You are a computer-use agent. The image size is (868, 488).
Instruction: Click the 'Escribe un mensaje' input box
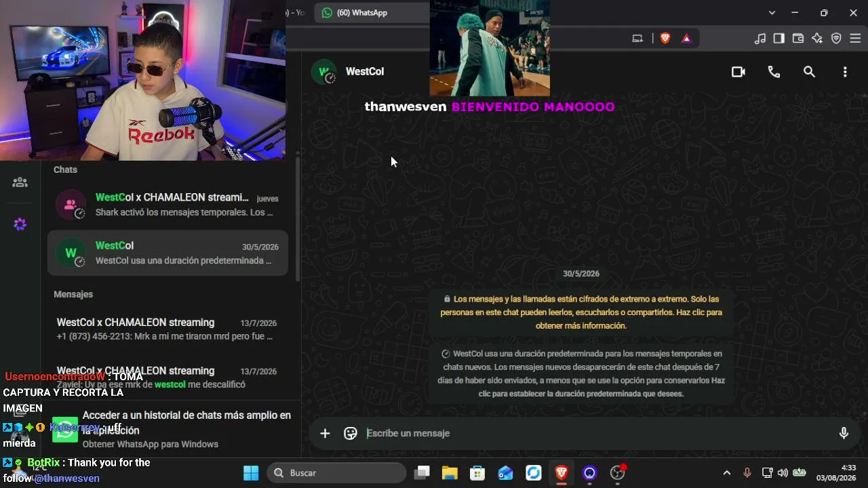(597, 433)
